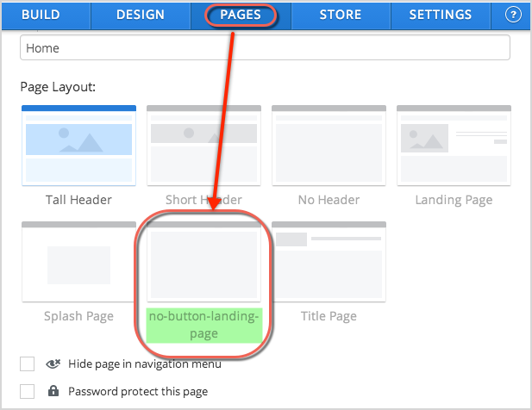Select the Landing Page layout thumbnail

coord(454,145)
